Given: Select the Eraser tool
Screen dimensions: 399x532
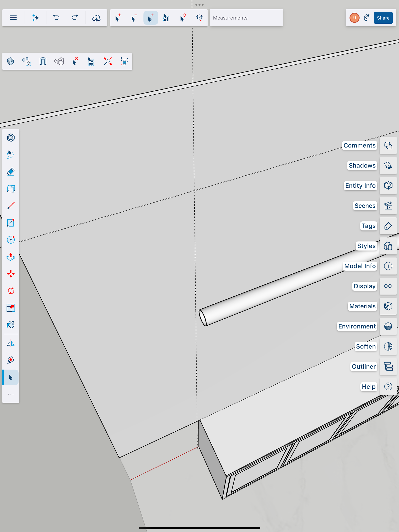Looking at the screenshot, I should pos(11,172).
